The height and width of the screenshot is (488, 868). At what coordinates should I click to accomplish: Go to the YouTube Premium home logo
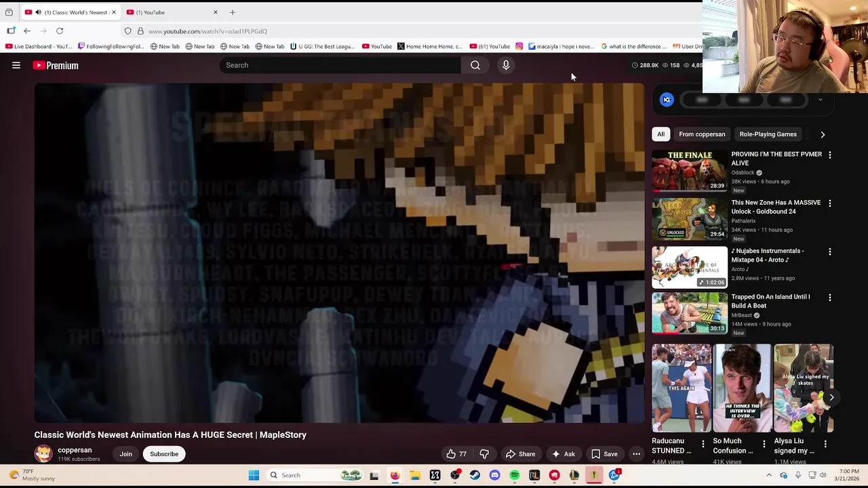pos(56,65)
